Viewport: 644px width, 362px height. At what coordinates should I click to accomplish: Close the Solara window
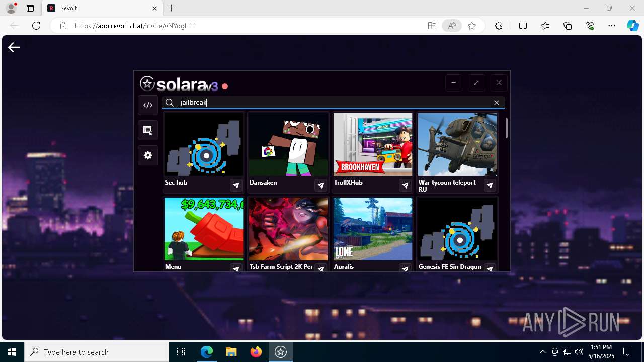[x=499, y=83]
